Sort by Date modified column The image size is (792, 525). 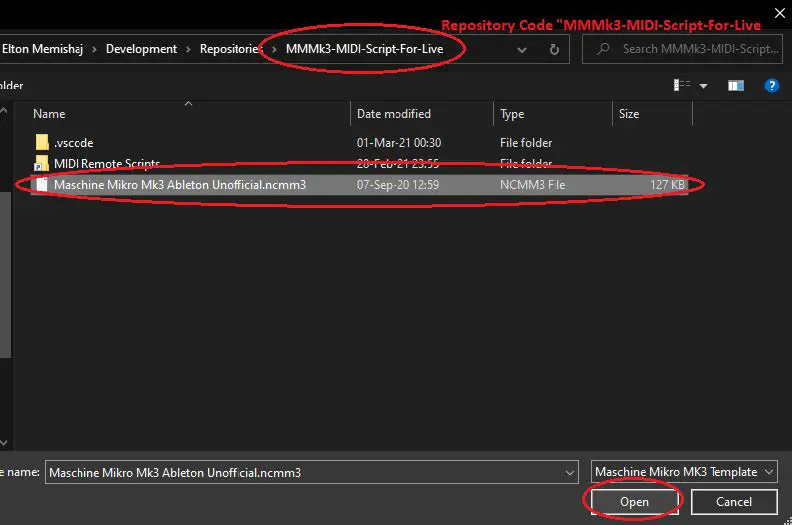pos(393,114)
